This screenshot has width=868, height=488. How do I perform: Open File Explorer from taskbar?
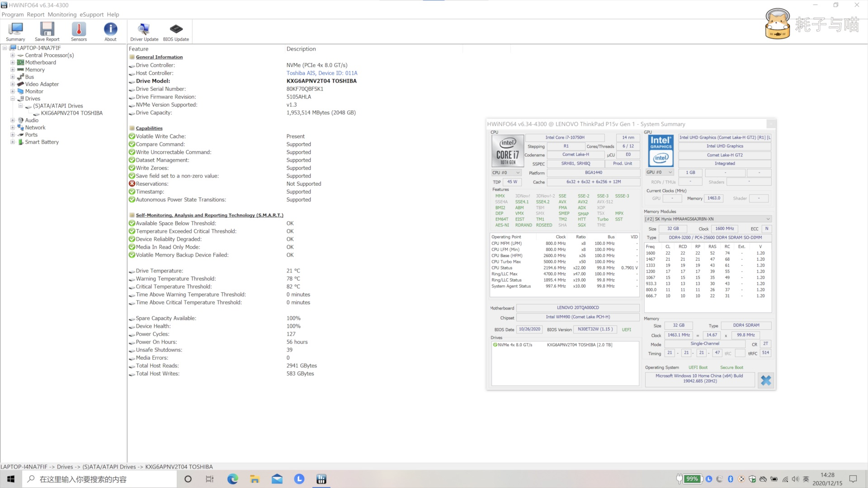(x=255, y=479)
